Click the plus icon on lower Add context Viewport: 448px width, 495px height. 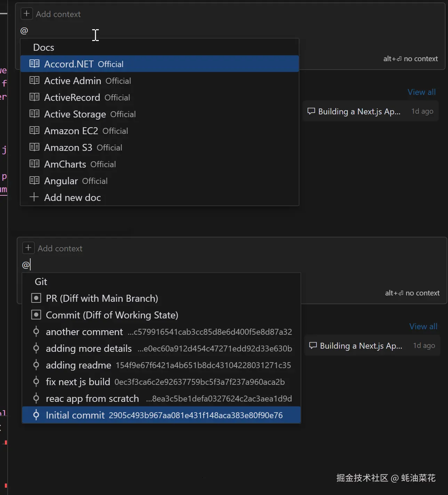click(28, 247)
